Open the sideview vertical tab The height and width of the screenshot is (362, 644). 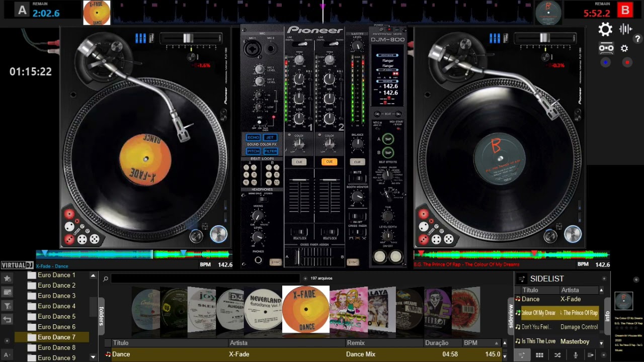click(x=511, y=316)
